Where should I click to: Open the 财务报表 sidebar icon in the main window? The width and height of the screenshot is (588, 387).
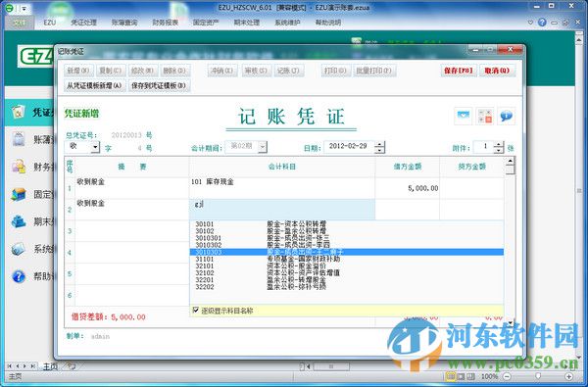(x=18, y=167)
